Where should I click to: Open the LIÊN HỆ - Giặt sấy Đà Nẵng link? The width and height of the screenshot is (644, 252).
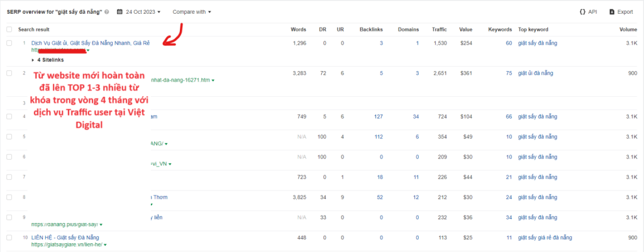[x=65, y=238]
